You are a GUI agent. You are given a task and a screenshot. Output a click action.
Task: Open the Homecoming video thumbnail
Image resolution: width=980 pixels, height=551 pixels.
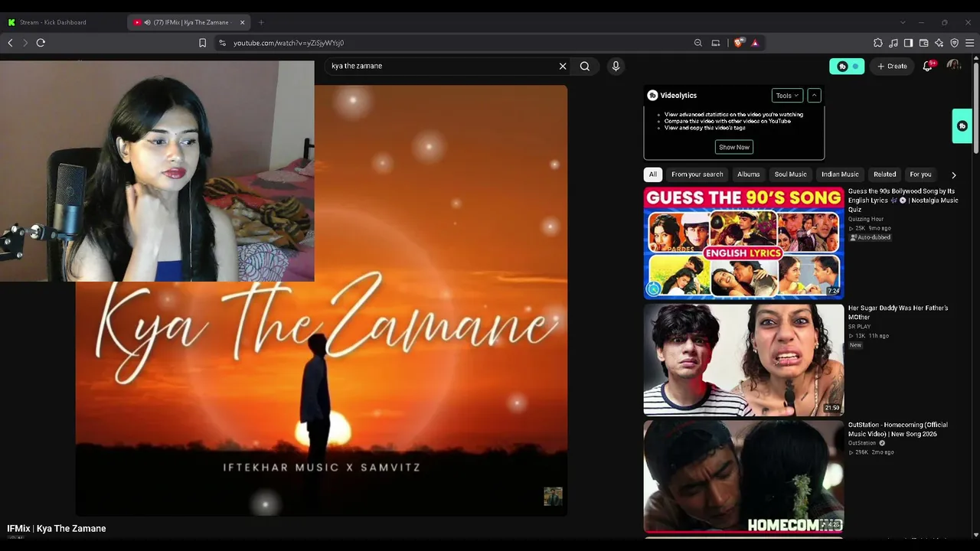[x=743, y=477]
